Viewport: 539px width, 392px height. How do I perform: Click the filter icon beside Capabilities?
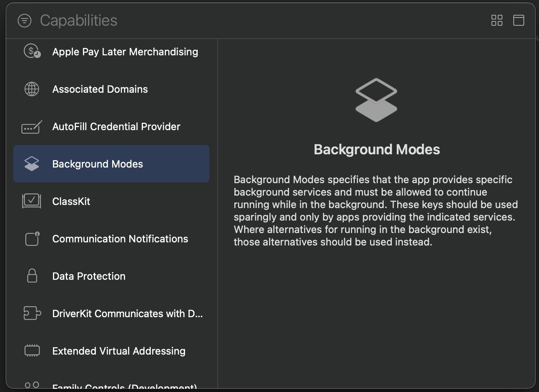25,21
